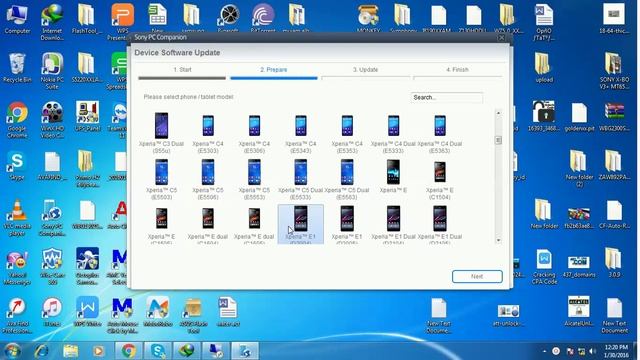The image size is (640, 360).
Task: Open the OpRO Word document on desktop
Action: [544, 22]
